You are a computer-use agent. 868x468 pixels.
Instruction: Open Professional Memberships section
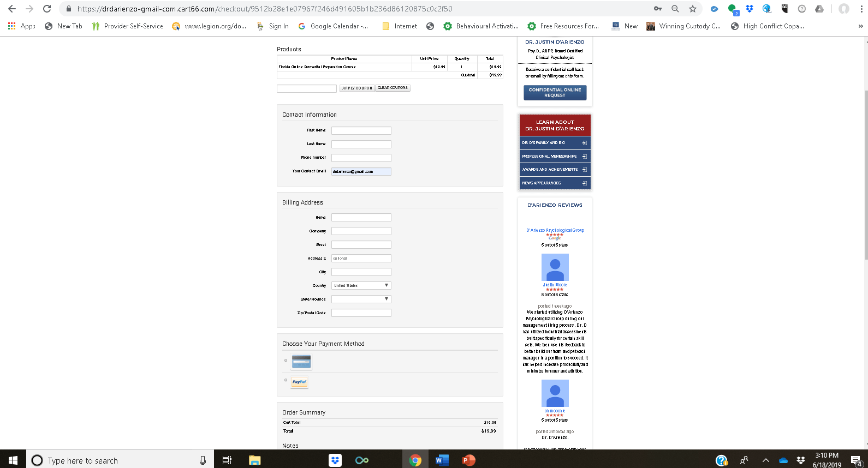555,157
